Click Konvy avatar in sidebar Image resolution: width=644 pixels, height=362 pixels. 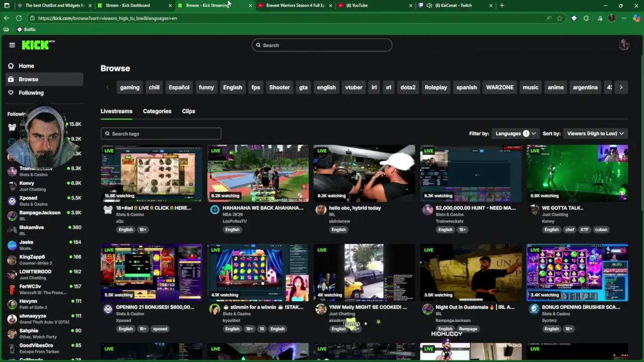tap(12, 186)
